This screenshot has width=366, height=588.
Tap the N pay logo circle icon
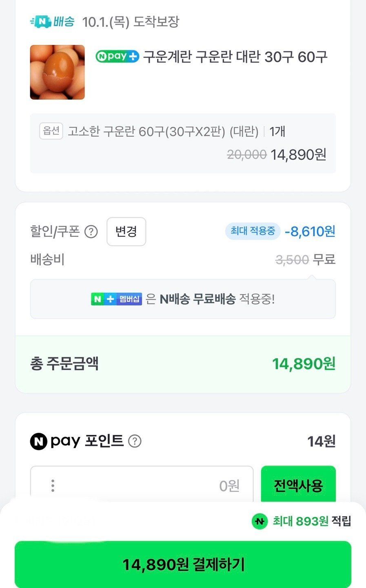coord(39,441)
